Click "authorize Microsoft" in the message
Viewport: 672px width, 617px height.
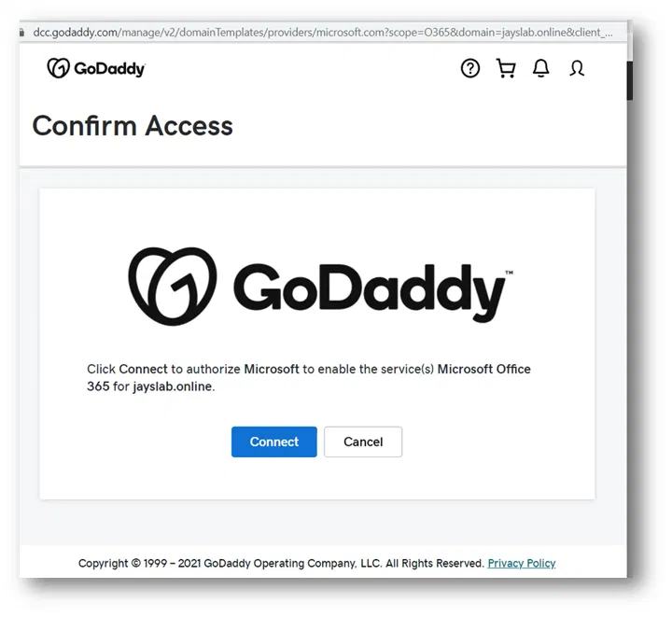pos(243,369)
